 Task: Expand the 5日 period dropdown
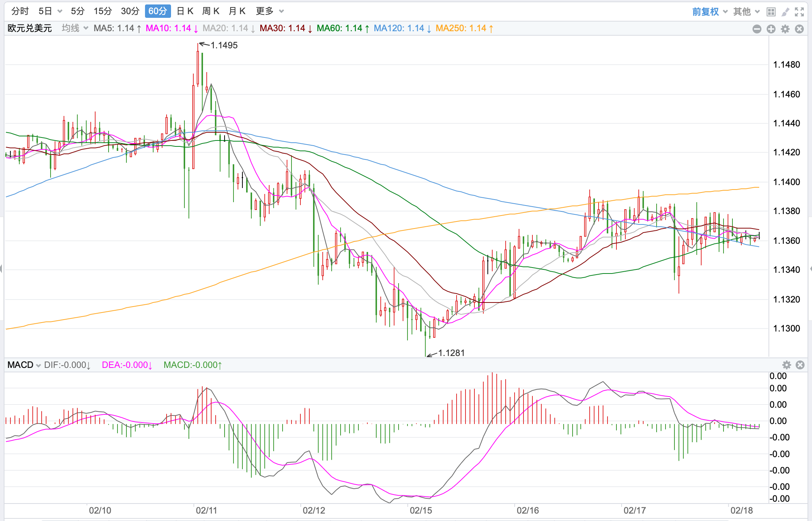click(x=50, y=11)
